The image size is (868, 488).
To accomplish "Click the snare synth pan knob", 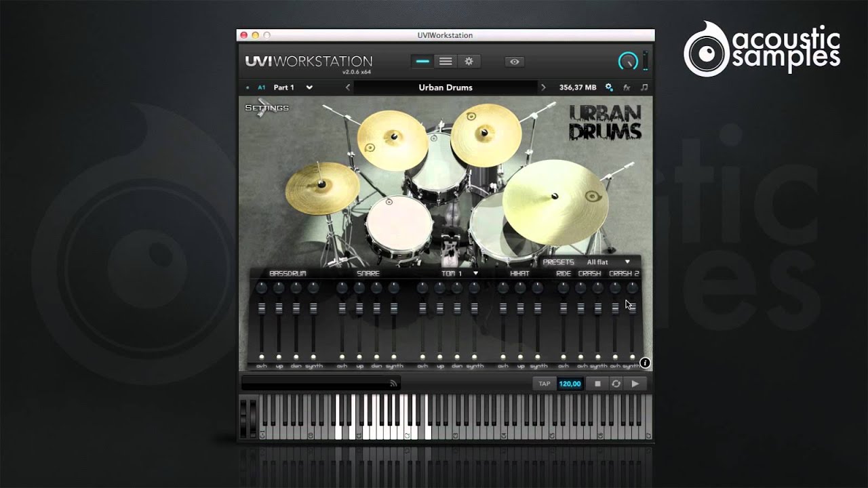I will 394,288.
